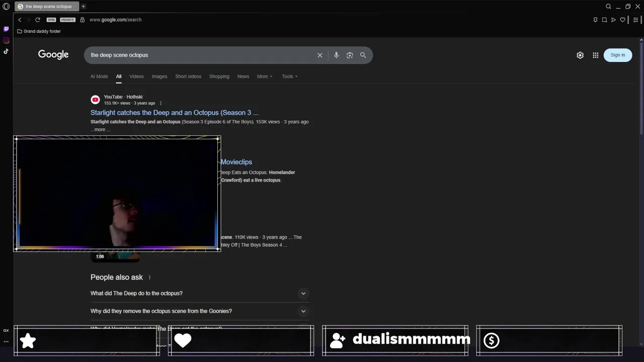
Task: Switch to the Shopping tab
Action: pos(219,76)
